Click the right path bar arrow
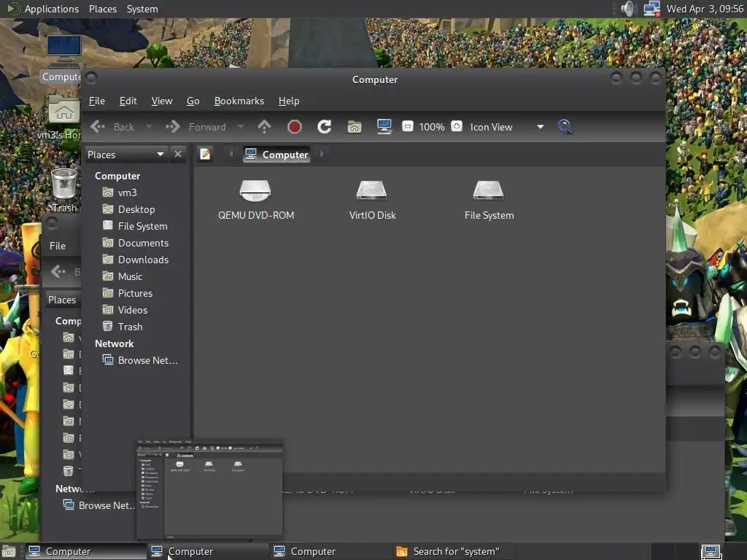 point(322,154)
